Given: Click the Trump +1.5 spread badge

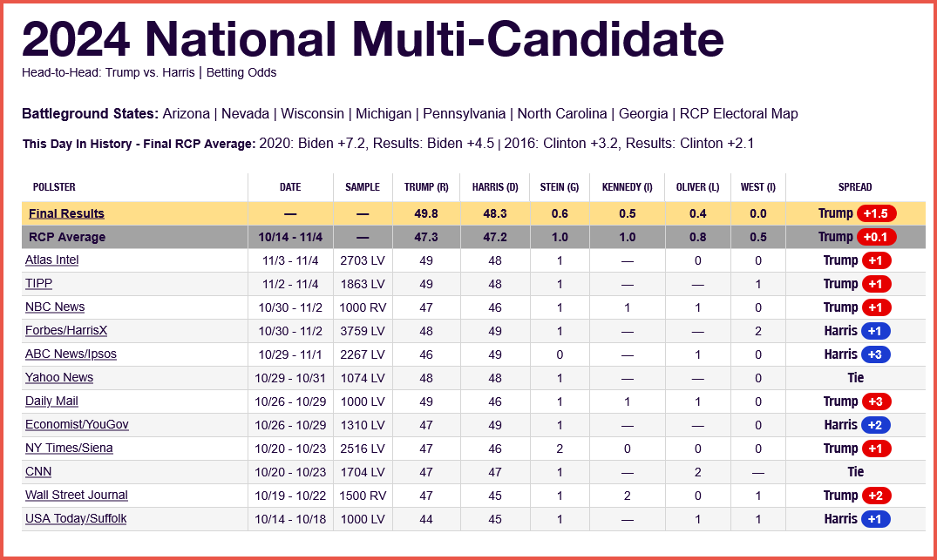Looking at the screenshot, I should (876, 213).
